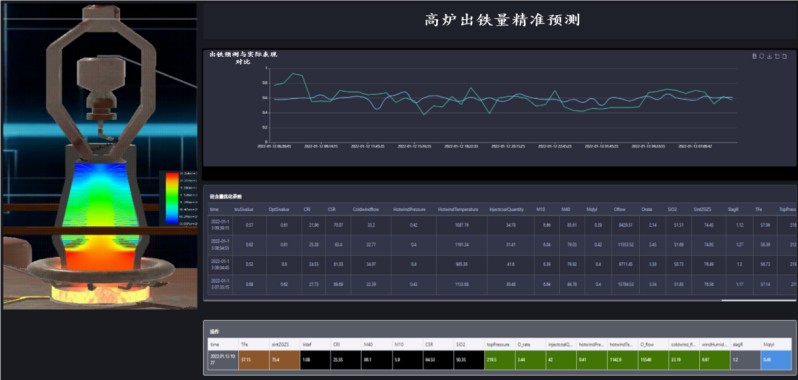Click the OptSivalue column header
The image size is (798, 380).
tap(279, 209)
